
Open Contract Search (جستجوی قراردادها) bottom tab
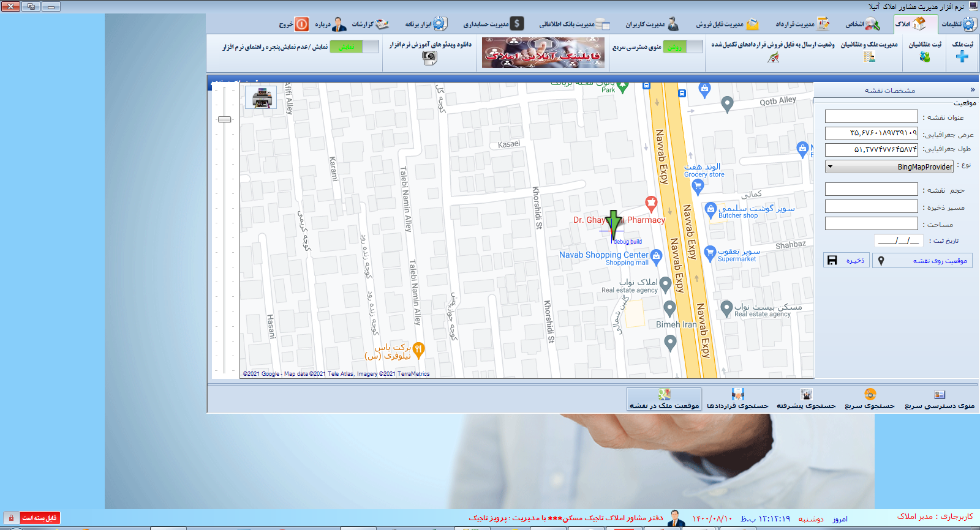click(x=737, y=399)
